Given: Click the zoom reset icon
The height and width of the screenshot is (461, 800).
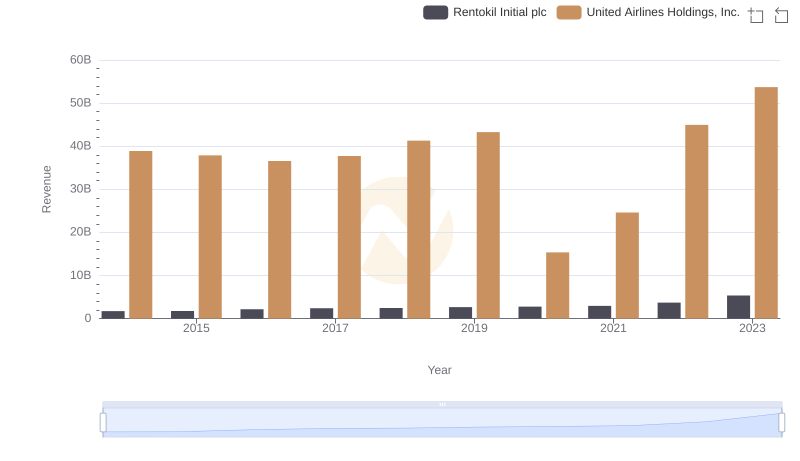Looking at the screenshot, I should coord(781,15).
